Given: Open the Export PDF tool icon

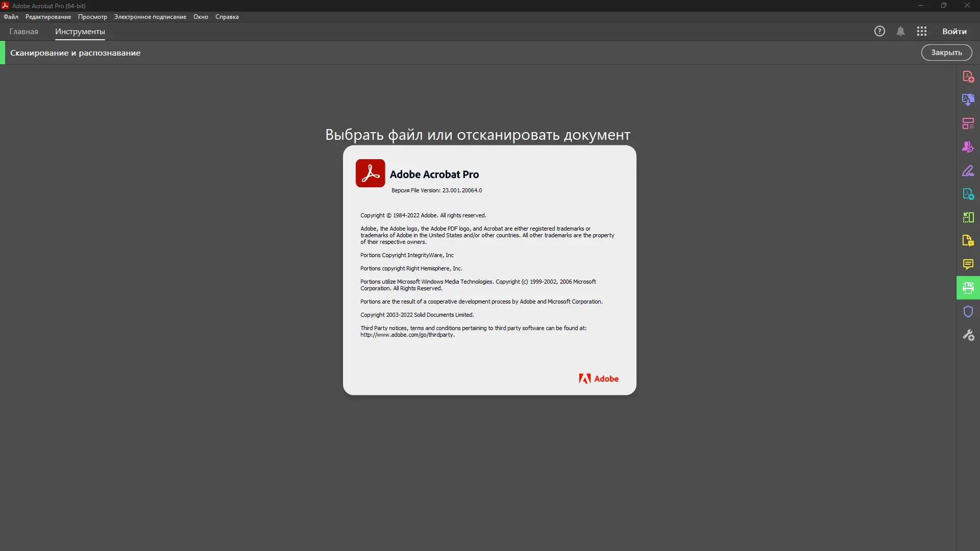Looking at the screenshot, I should tap(968, 194).
